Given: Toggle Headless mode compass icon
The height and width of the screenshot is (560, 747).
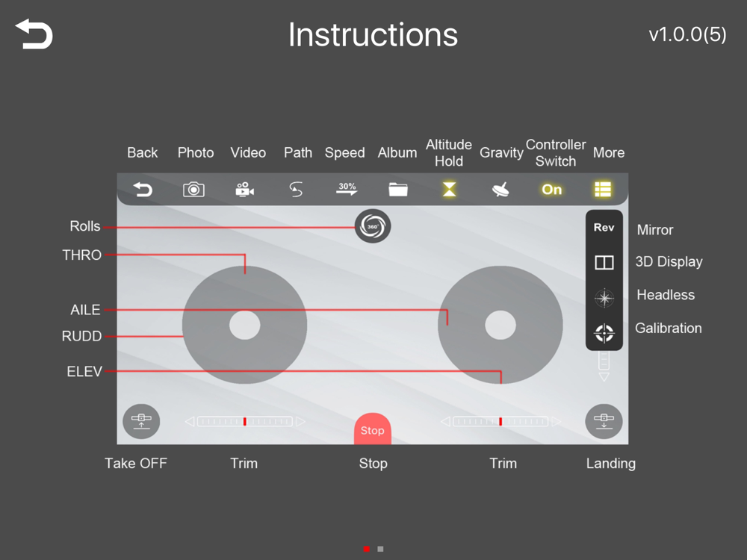Looking at the screenshot, I should coord(604,298).
